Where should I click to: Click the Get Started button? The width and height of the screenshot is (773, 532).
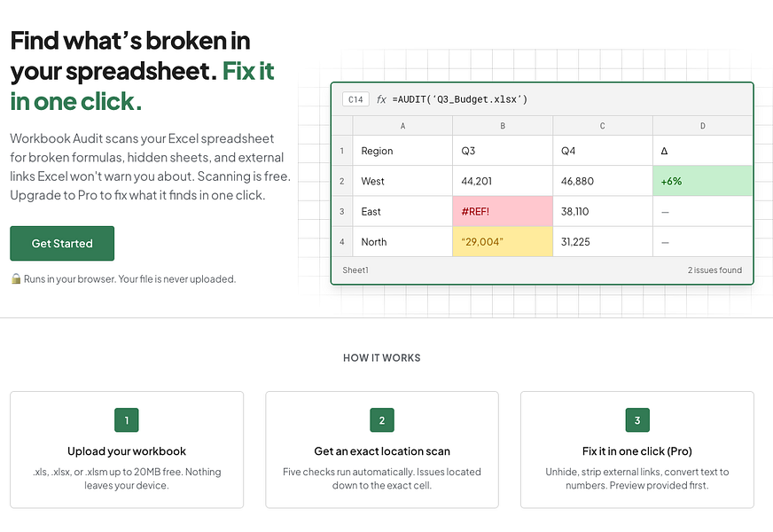62,243
